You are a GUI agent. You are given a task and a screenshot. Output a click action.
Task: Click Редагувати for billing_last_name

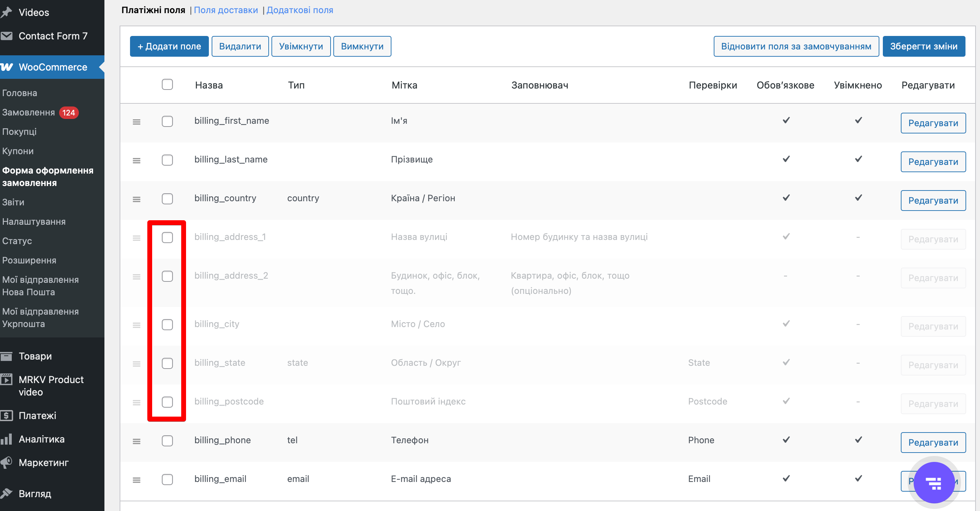tap(933, 162)
